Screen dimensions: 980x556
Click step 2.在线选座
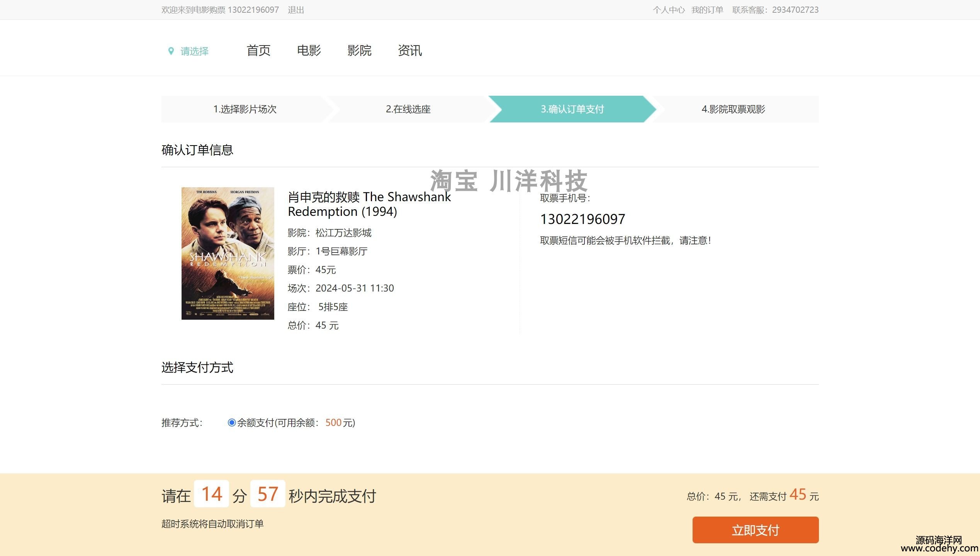(408, 109)
